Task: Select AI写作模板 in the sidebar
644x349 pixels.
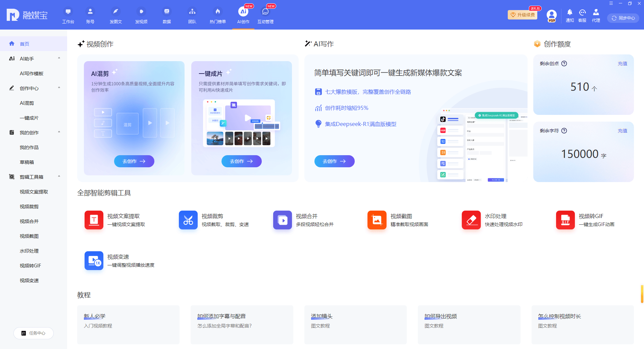Action: (34, 74)
